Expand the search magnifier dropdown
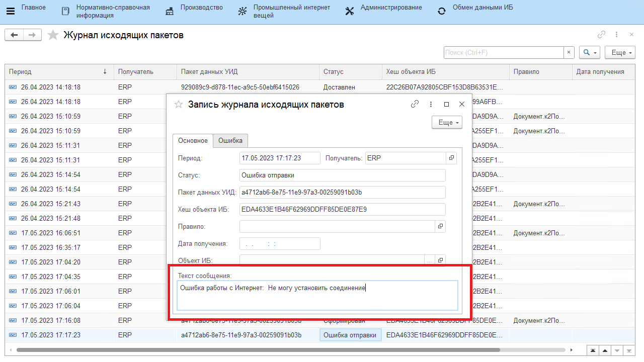This screenshot has height=362, width=644. 590,52
